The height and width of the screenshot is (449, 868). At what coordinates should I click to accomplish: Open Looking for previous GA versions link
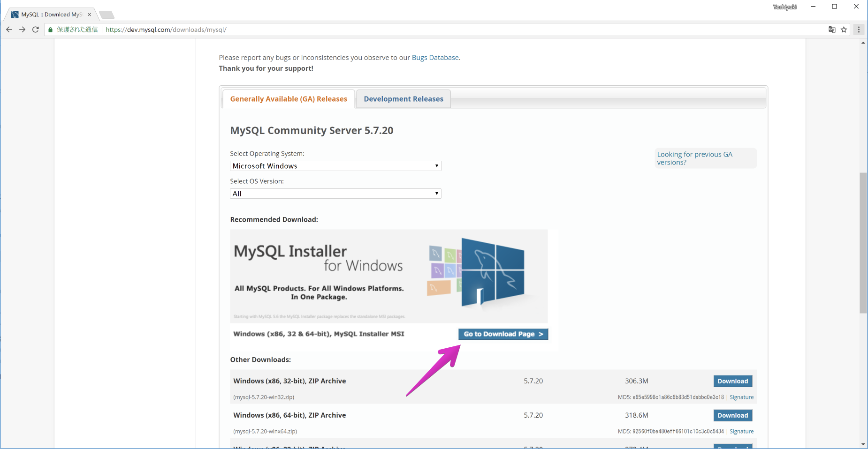coord(695,158)
